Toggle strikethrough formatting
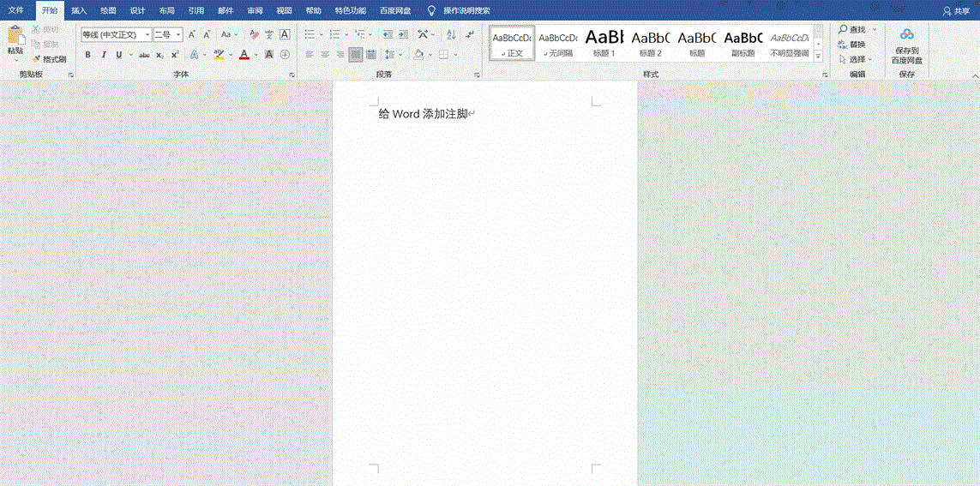 click(x=144, y=55)
